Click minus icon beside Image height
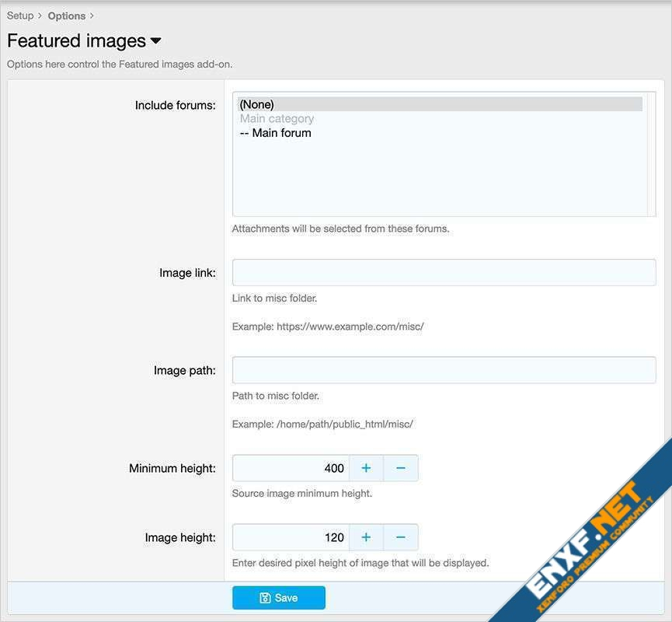Screen dimensions: 672x622 click(x=401, y=537)
